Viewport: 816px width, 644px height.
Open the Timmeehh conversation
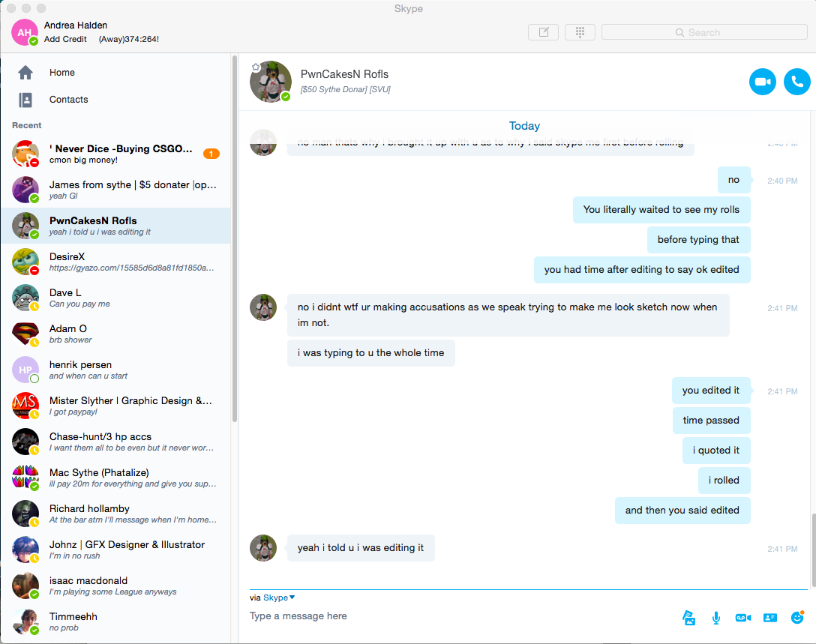pyautogui.click(x=115, y=621)
